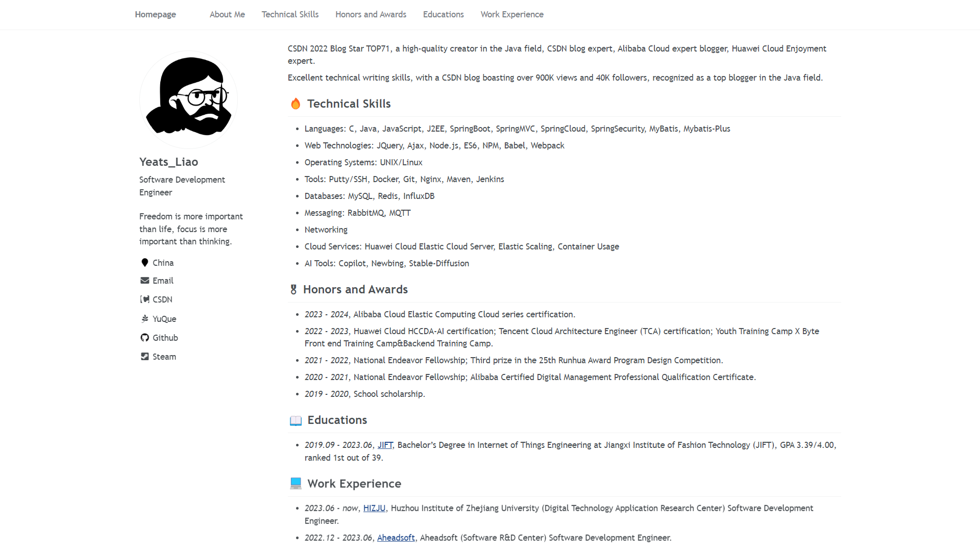The width and height of the screenshot is (980, 553).
Task: Click the flame icon beside Technical Skills
Action: click(296, 104)
